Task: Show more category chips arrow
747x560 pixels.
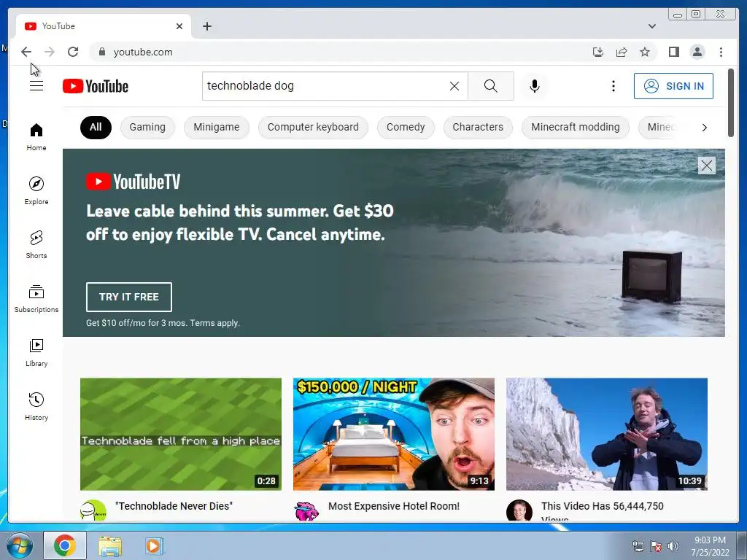Action: click(704, 128)
